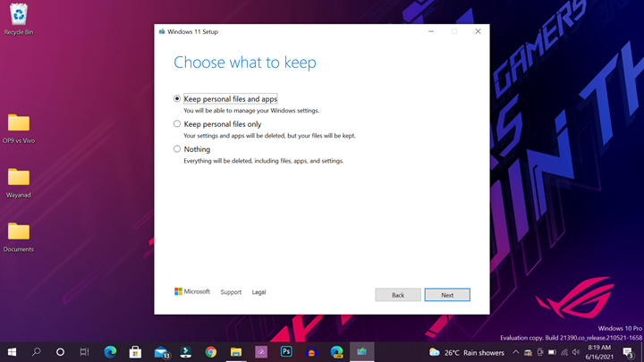Go Back in Windows 11 Setup

pyautogui.click(x=397, y=295)
